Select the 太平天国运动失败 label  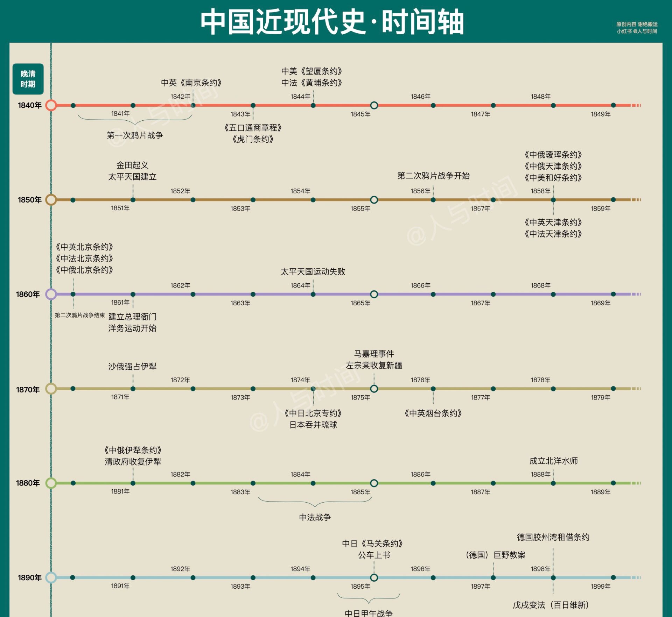click(x=313, y=271)
